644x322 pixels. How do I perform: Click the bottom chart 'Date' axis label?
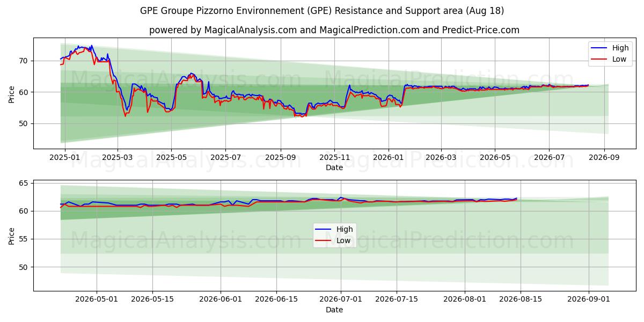pyautogui.click(x=334, y=310)
